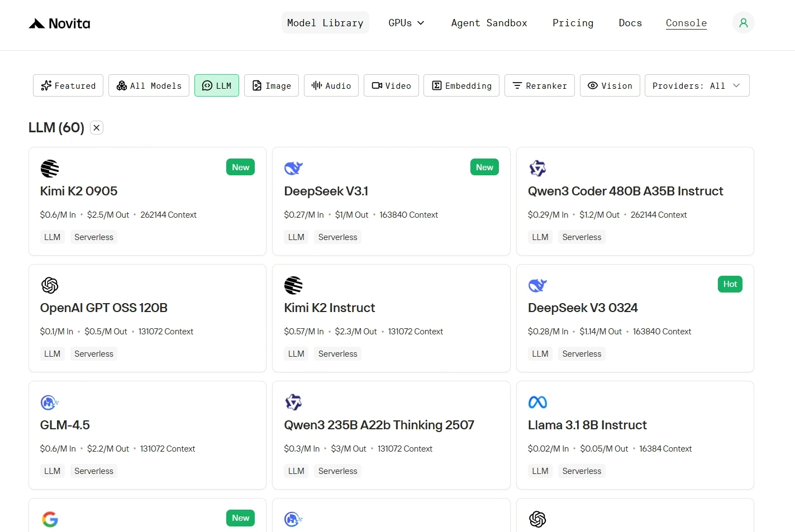Click the OpenAI GPT OSS 120B logo

[50, 285]
